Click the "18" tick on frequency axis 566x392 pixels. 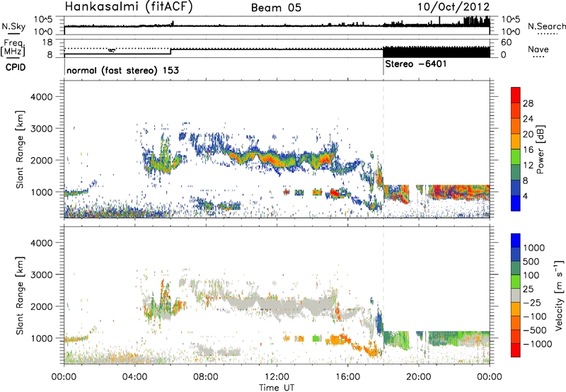tap(47, 42)
